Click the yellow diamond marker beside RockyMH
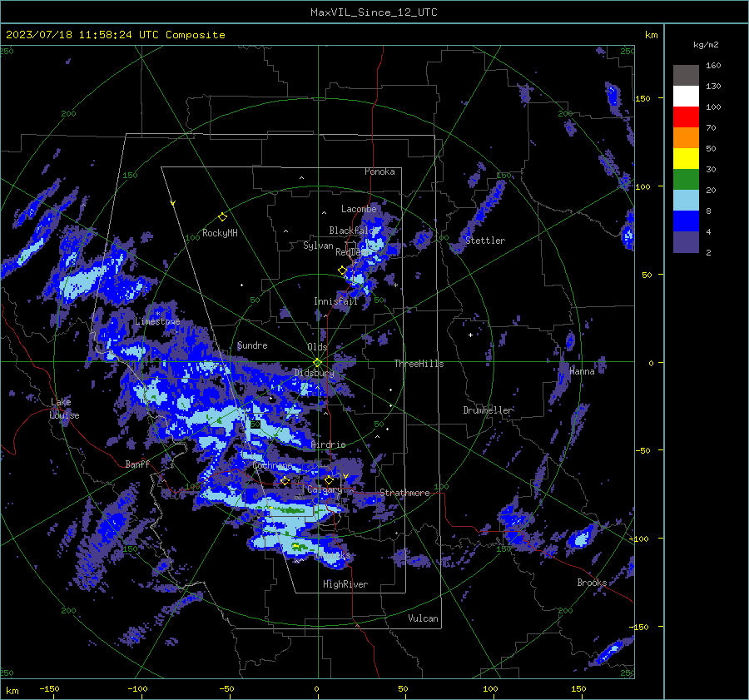Screen dimensions: 749x700 coord(222,217)
